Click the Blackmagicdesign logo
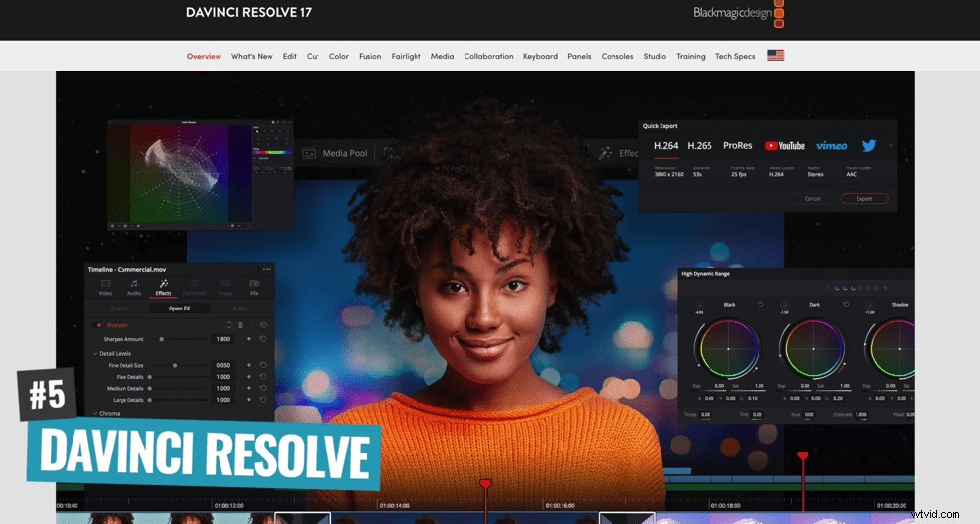The image size is (980, 524). (738, 13)
